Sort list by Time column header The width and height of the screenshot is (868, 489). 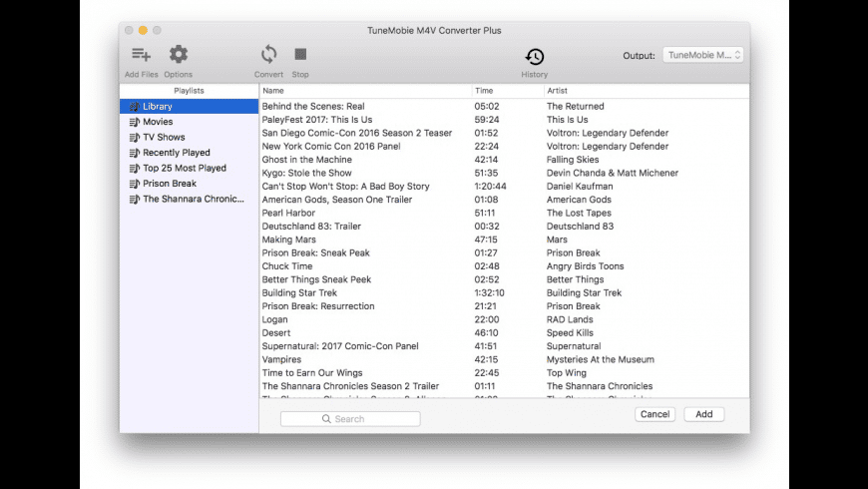(x=506, y=91)
